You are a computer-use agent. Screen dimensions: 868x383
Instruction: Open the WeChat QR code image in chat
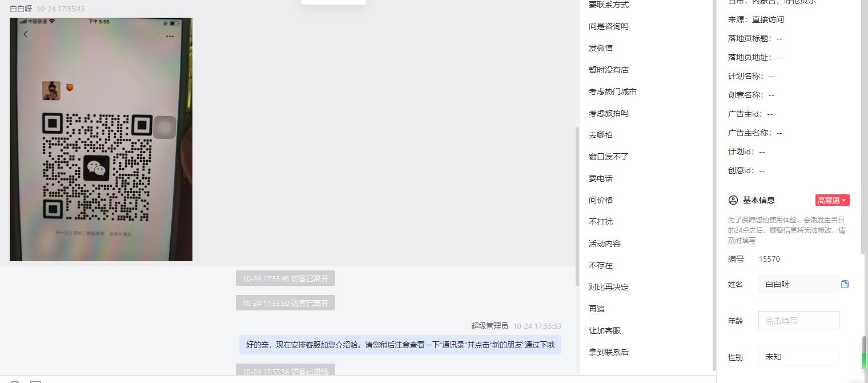tap(101, 139)
